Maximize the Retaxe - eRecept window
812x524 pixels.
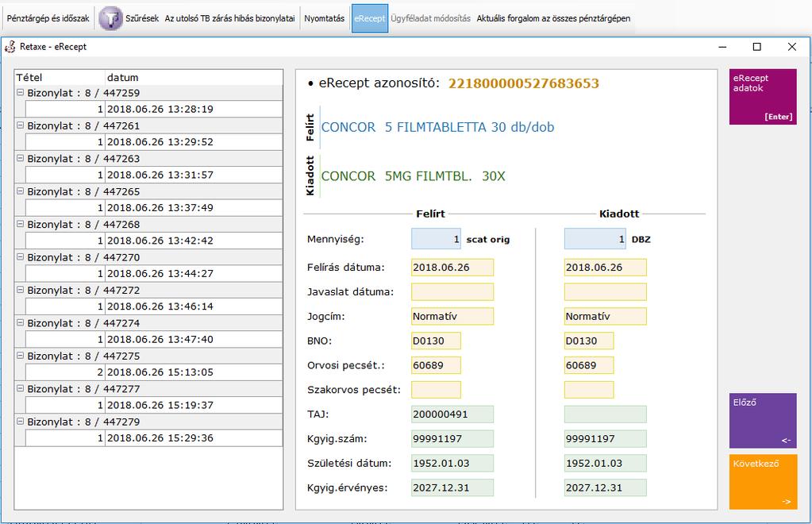[x=756, y=47]
